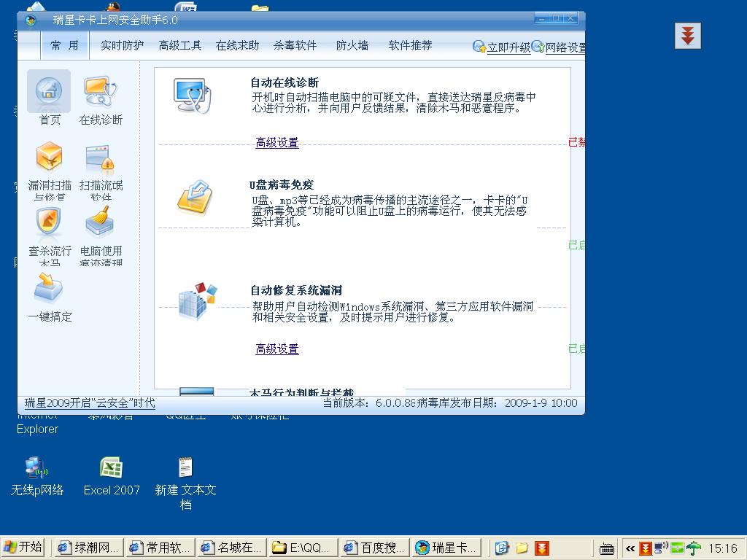
Task: Click the red arrows tray icon
Action: tap(645, 548)
